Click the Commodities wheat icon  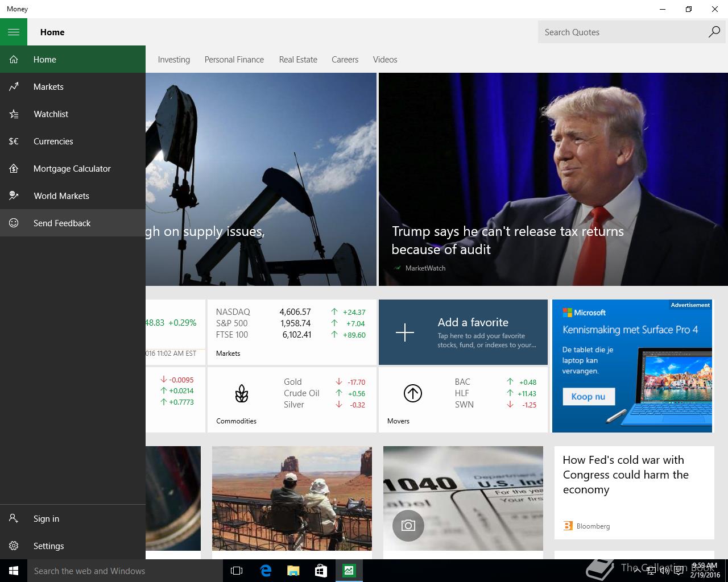[242, 393]
